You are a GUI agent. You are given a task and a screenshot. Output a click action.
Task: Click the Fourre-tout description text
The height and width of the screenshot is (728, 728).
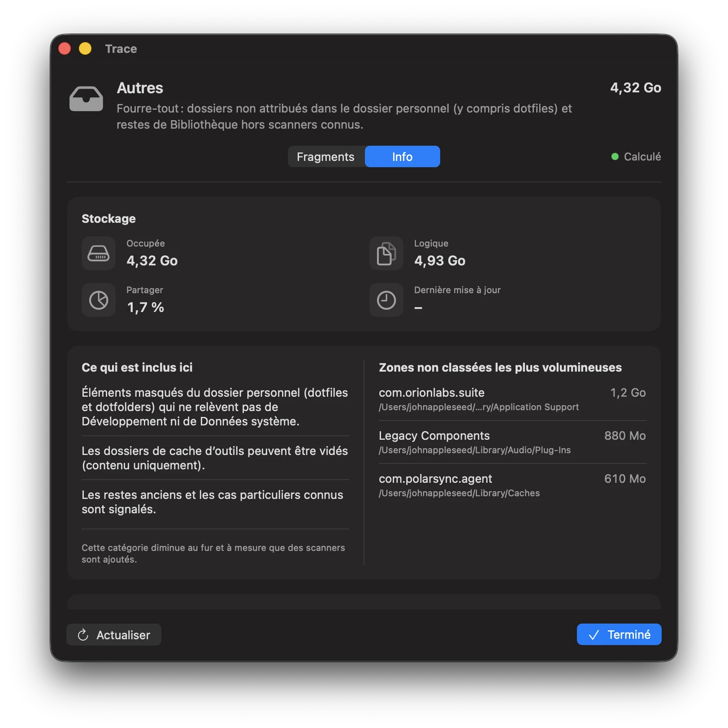pyautogui.click(x=344, y=116)
